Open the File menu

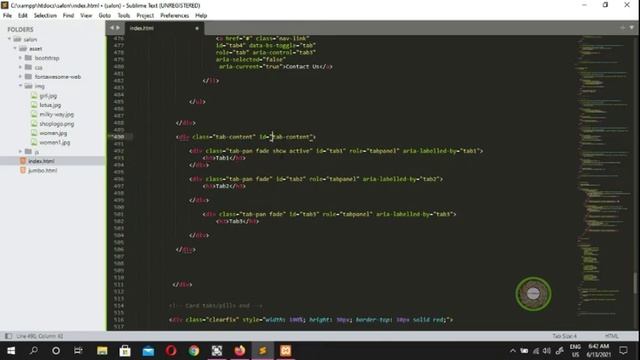click(x=7, y=16)
